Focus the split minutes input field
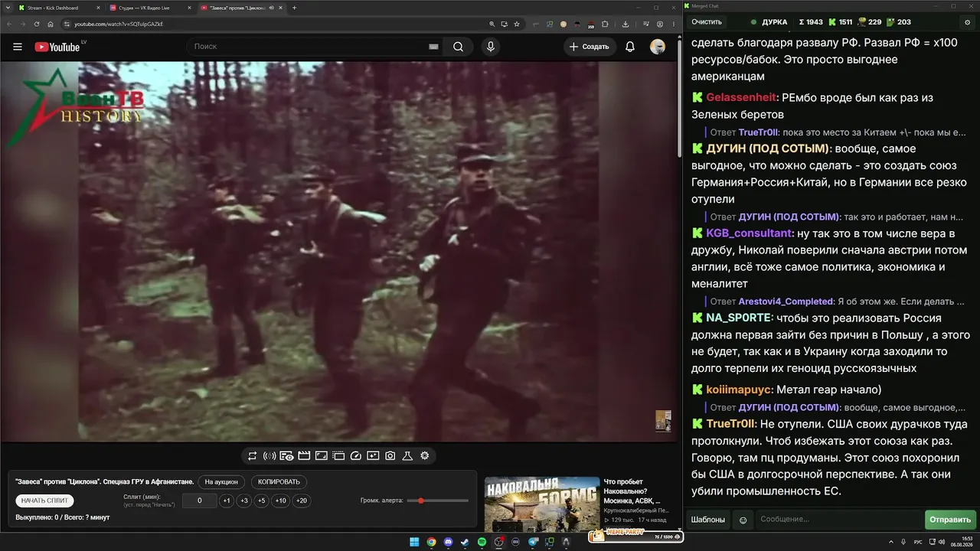This screenshot has height=551, width=980. 200,500
